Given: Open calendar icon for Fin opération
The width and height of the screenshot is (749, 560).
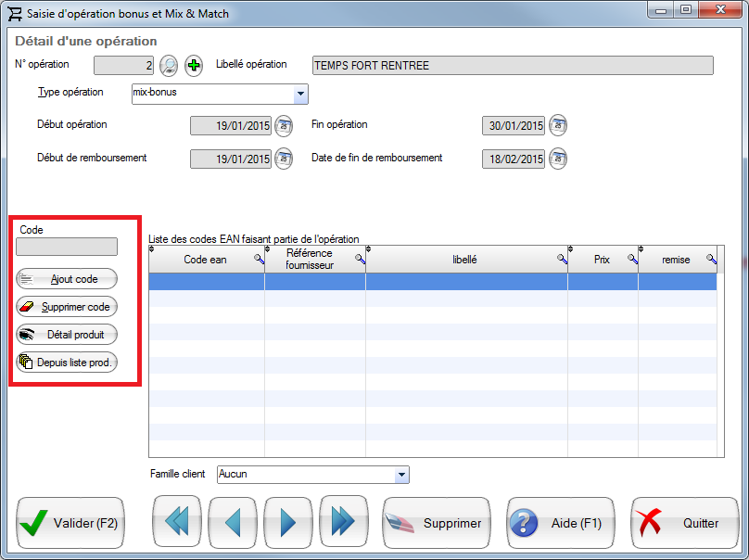Looking at the screenshot, I should coord(558,126).
